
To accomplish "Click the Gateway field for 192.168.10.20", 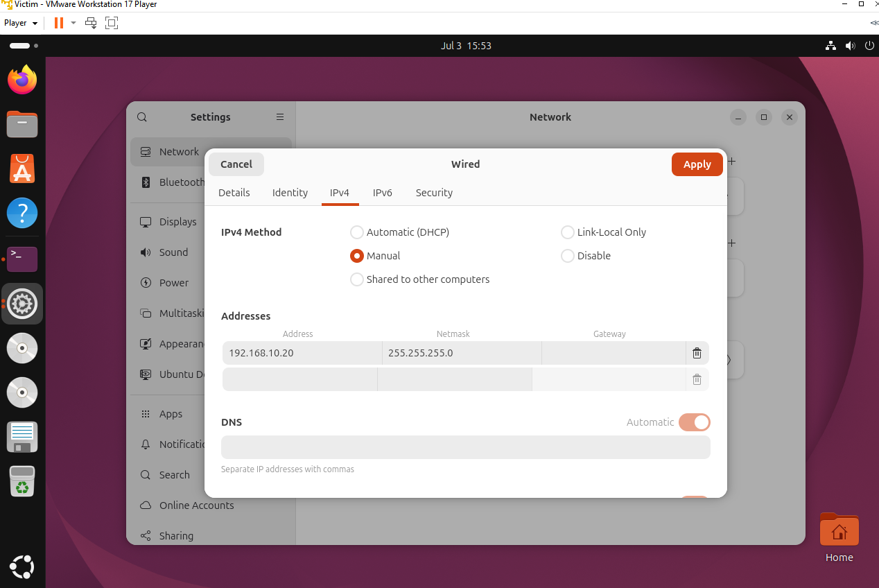I will pyautogui.click(x=613, y=353).
